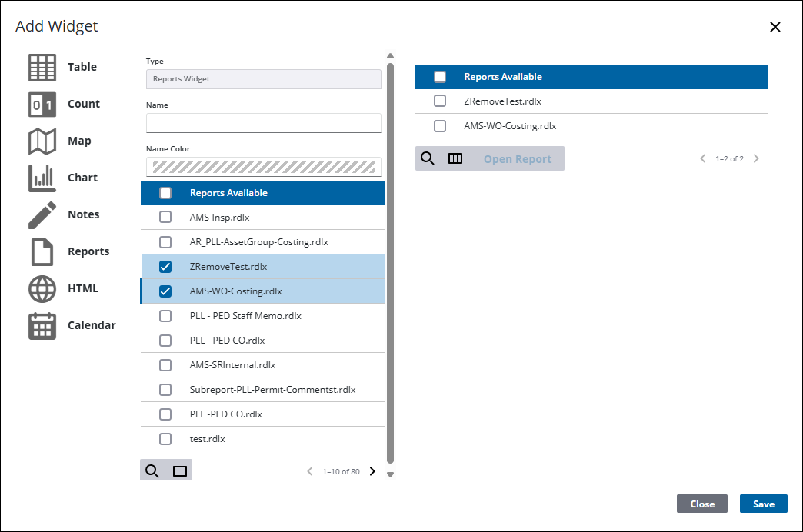This screenshot has width=803, height=532.
Task: Click the Save button
Action: click(x=763, y=504)
